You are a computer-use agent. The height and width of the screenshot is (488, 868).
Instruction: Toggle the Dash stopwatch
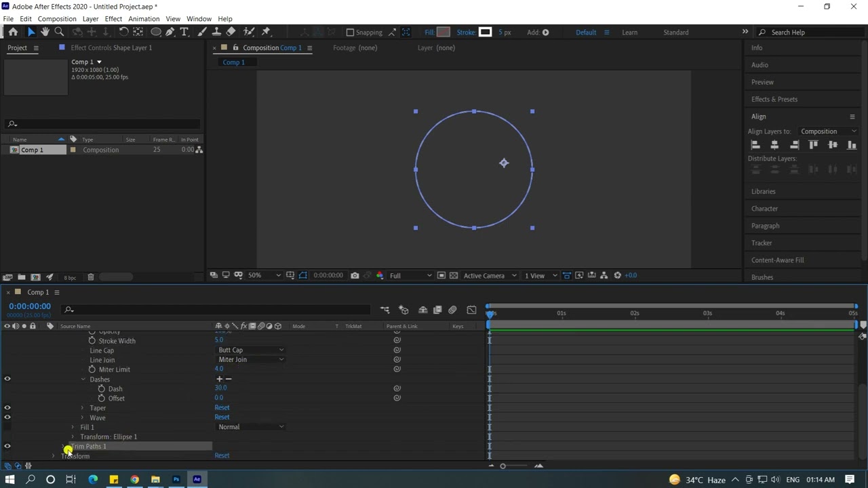tap(102, 389)
